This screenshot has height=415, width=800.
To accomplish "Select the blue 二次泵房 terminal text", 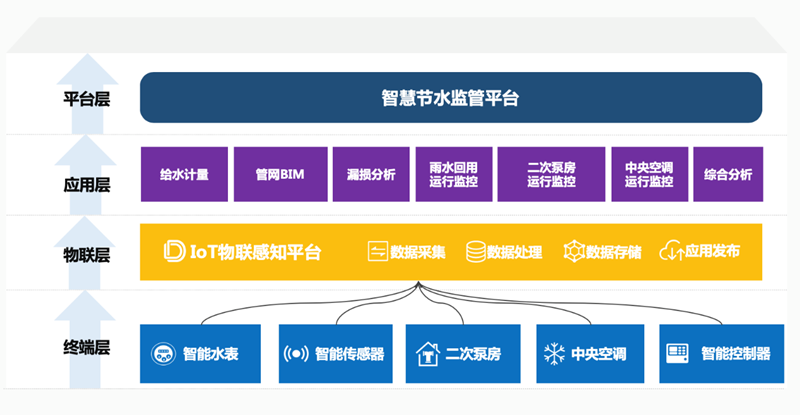I will [x=473, y=354].
